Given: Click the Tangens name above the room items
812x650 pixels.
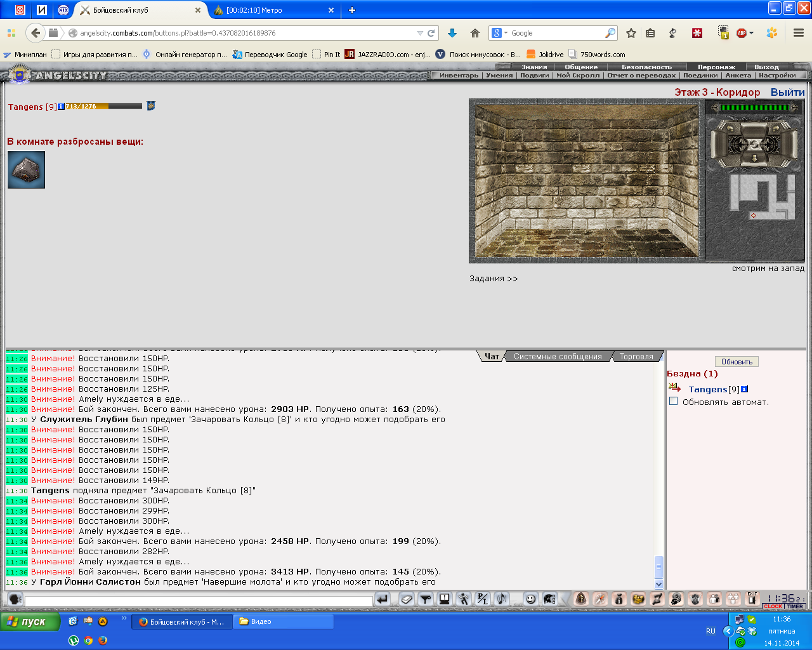Looking at the screenshot, I should coord(25,107).
